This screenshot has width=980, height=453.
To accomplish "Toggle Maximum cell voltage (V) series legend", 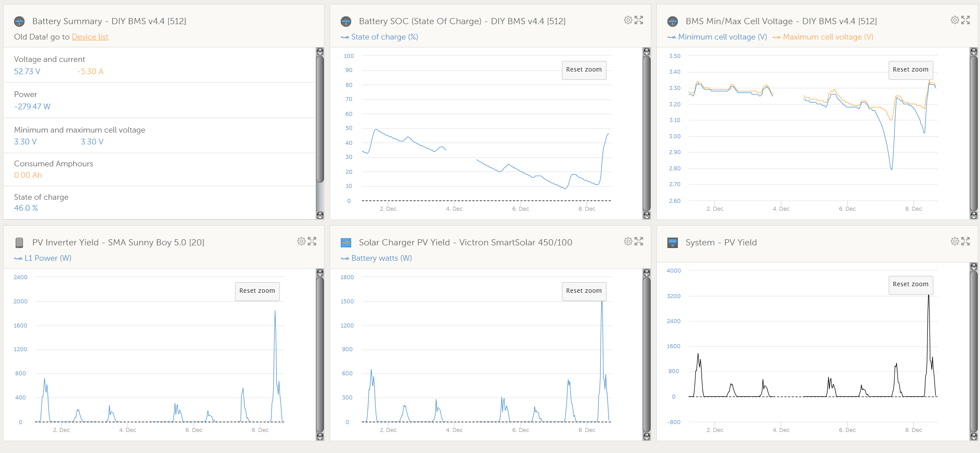I will (x=823, y=37).
